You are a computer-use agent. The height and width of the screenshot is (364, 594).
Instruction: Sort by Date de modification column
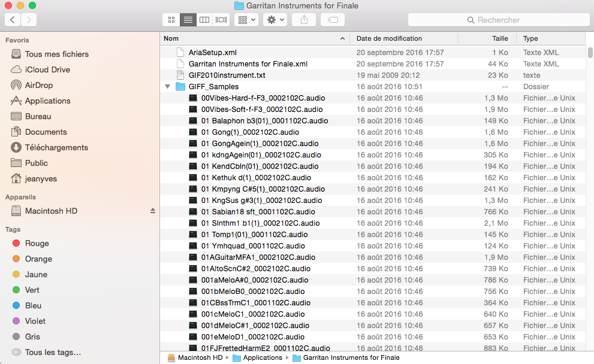(x=389, y=38)
